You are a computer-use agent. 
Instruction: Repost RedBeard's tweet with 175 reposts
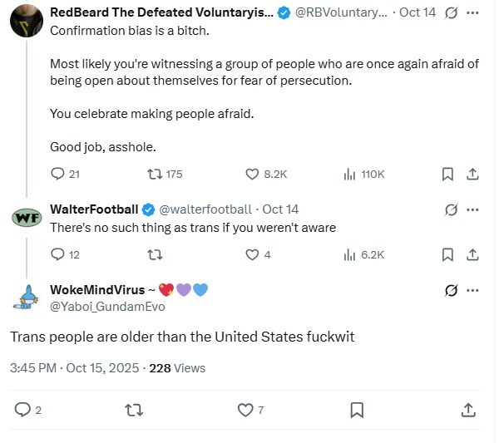tap(154, 174)
